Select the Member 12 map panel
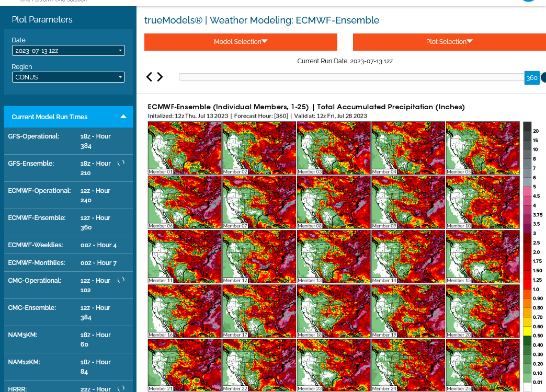The image size is (546, 392). [259, 257]
